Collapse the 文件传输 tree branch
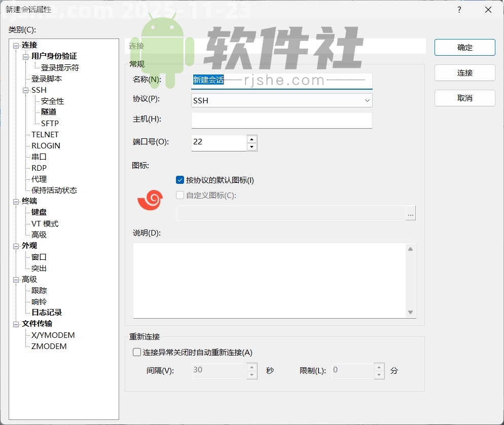504x425 pixels. coord(15,324)
